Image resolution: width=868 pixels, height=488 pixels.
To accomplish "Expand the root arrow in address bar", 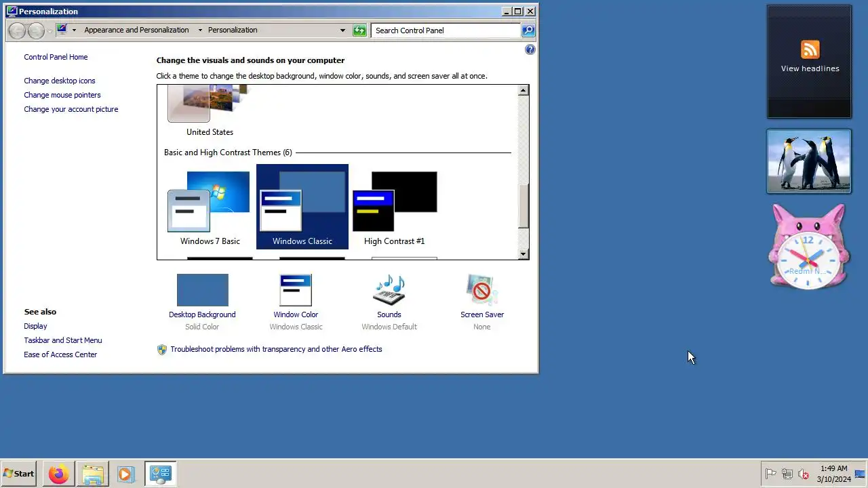I will pyautogui.click(x=75, y=30).
